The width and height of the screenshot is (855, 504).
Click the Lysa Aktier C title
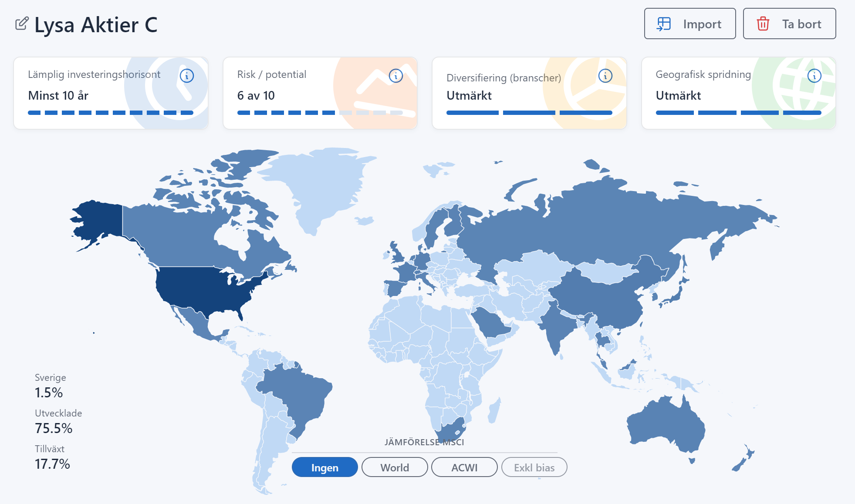tap(96, 25)
